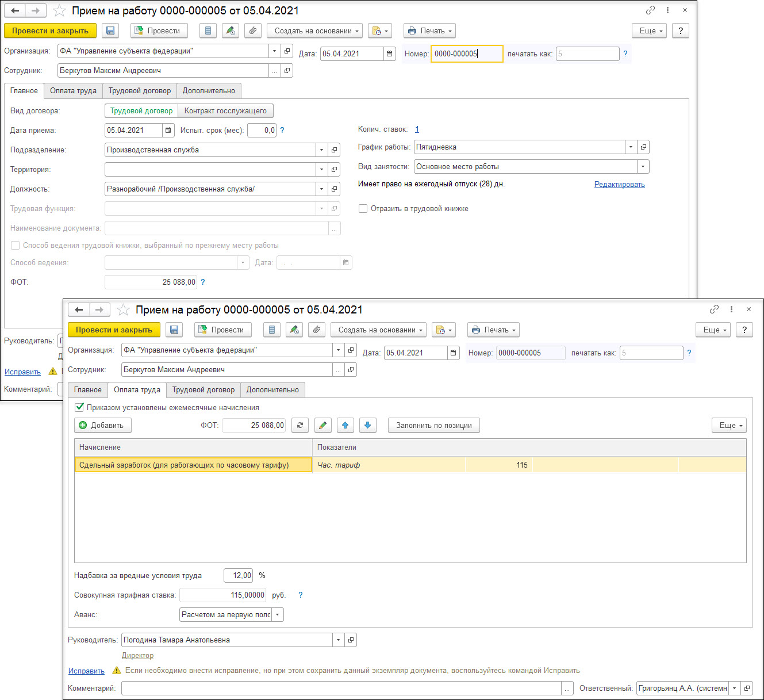Screen dimensions: 764x700
Task: Click Директор position link
Action: pos(137,655)
